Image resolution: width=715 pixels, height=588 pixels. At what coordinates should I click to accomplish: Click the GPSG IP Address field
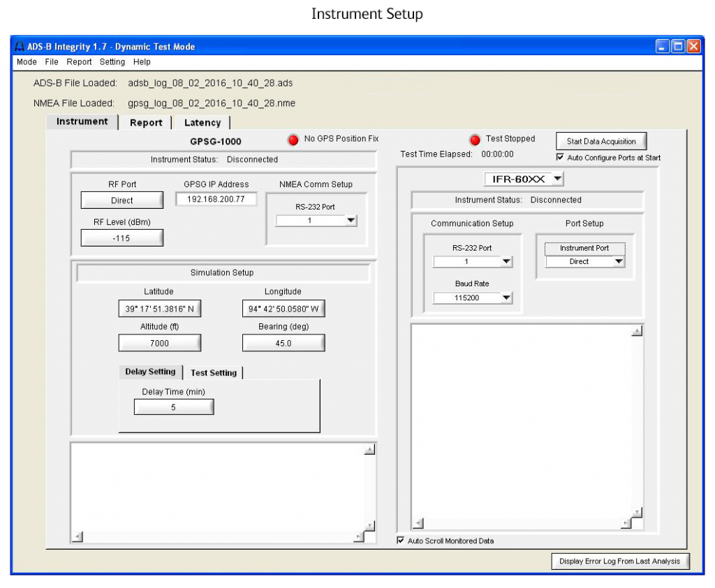216,199
